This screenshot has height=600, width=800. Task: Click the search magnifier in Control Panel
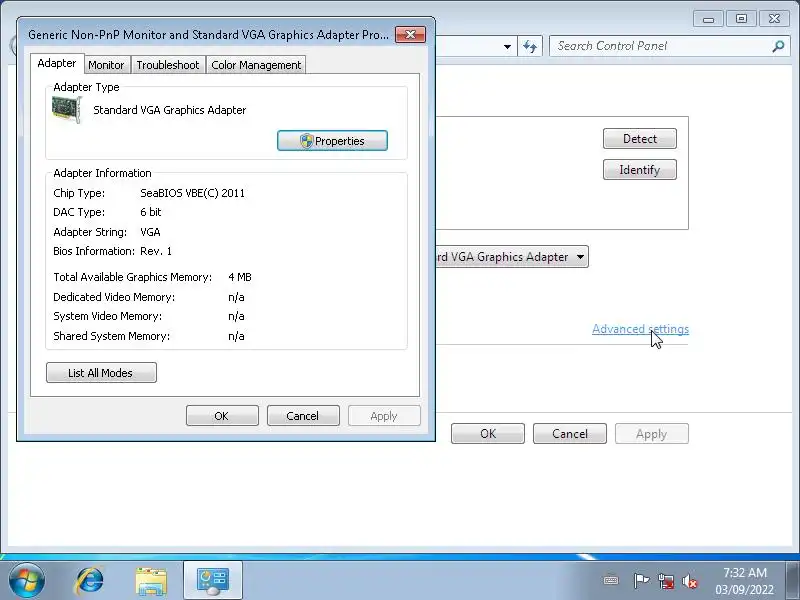tap(778, 46)
